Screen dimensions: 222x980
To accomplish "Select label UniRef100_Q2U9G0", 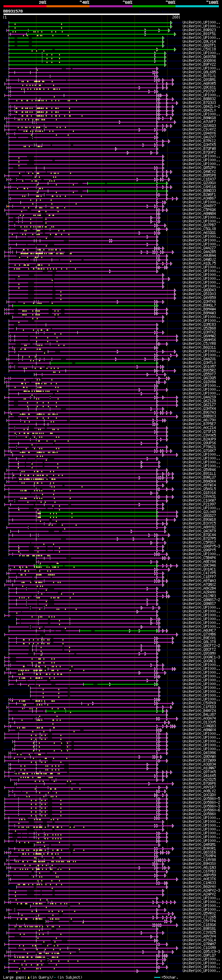I will 199,183.
